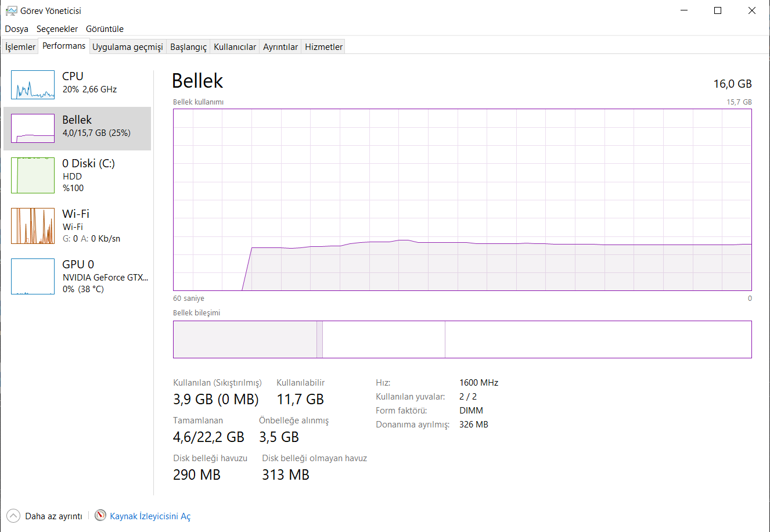Open the Dosya menu
The height and width of the screenshot is (532, 770).
coord(17,29)
